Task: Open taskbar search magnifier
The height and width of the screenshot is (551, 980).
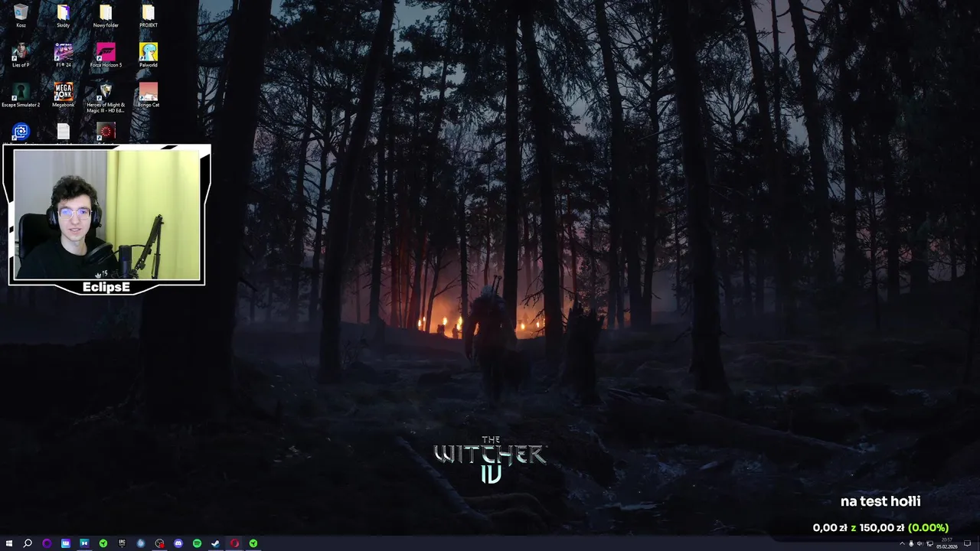Action: coord(28,543)
